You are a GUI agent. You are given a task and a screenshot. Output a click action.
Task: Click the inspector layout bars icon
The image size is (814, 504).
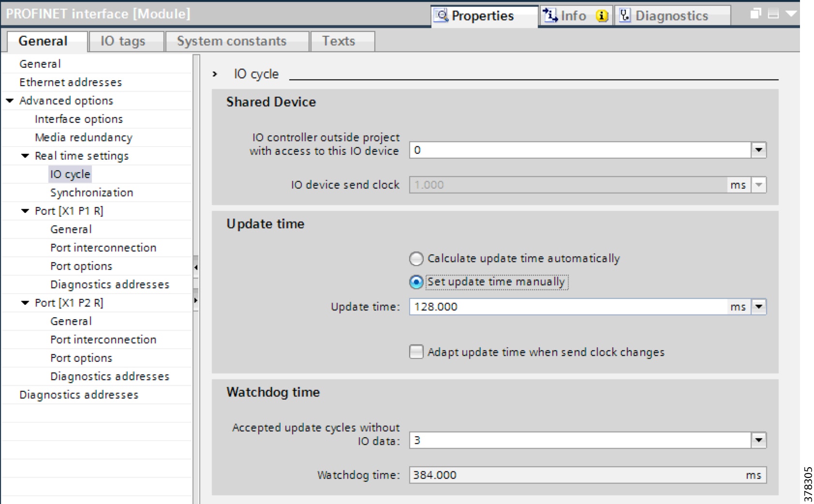click(x=773, y=14)
